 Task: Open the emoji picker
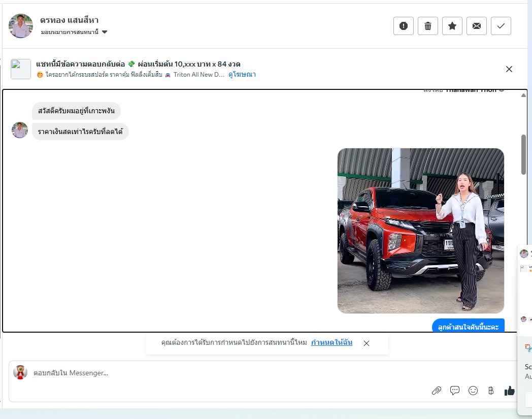[x=473, y=391]
